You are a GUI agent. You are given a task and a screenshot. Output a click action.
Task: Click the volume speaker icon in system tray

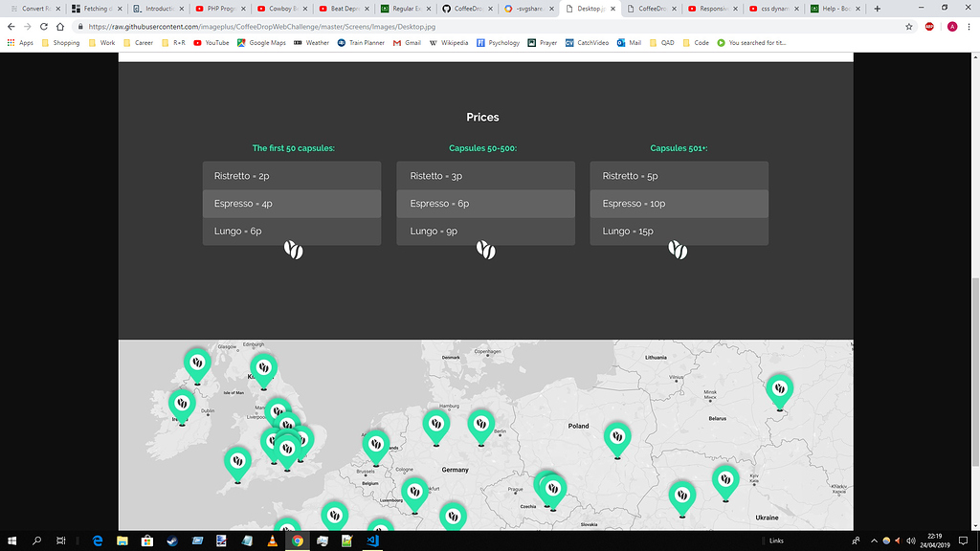[912, 541]
